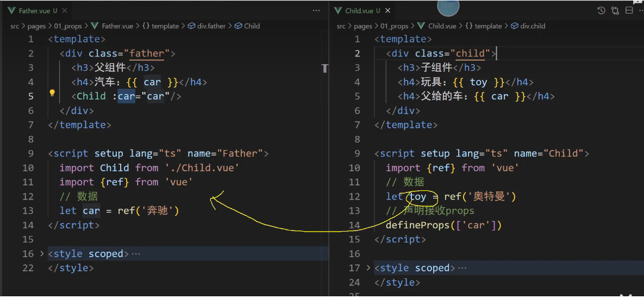Click 'defineProps' call on line 14
Image resolution: width=644 pixels, height=299 pixels.
[x=418, y=225]
